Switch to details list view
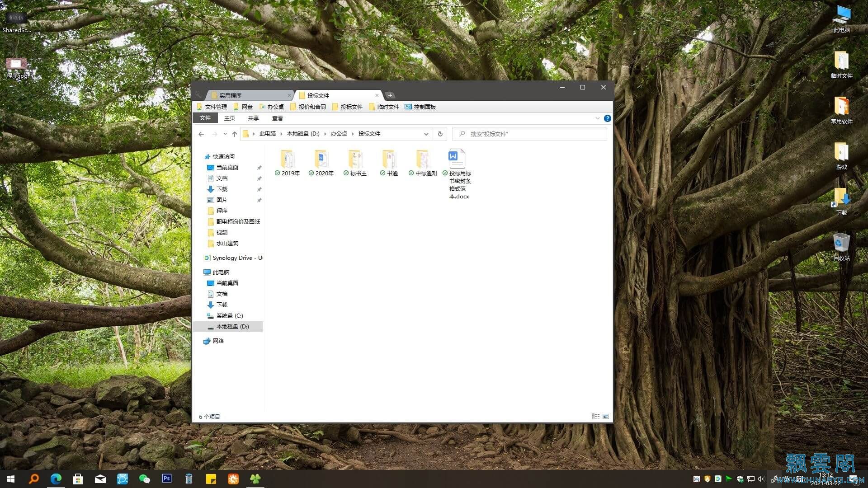868x488 pixels. [596, 417]
